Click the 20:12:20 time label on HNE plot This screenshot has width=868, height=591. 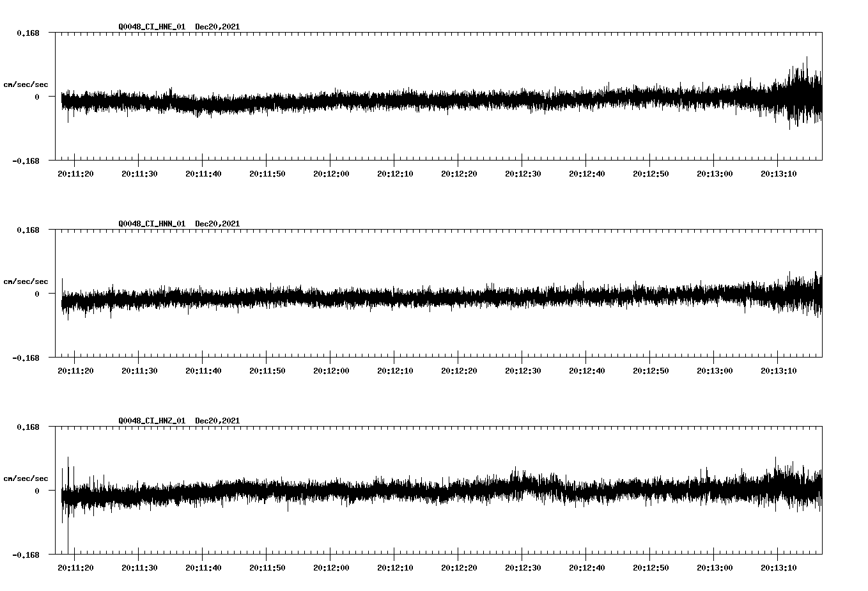point(459,174)
